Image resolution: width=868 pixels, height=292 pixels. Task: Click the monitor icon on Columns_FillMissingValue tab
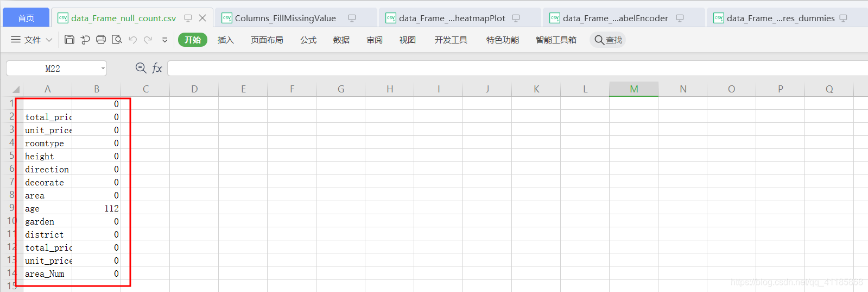[352, 18]
